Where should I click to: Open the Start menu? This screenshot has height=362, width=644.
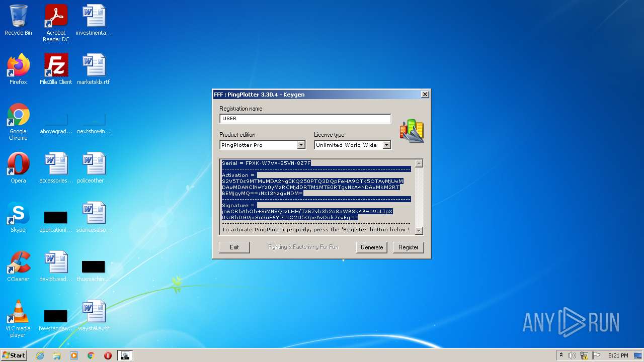(14, 355)
